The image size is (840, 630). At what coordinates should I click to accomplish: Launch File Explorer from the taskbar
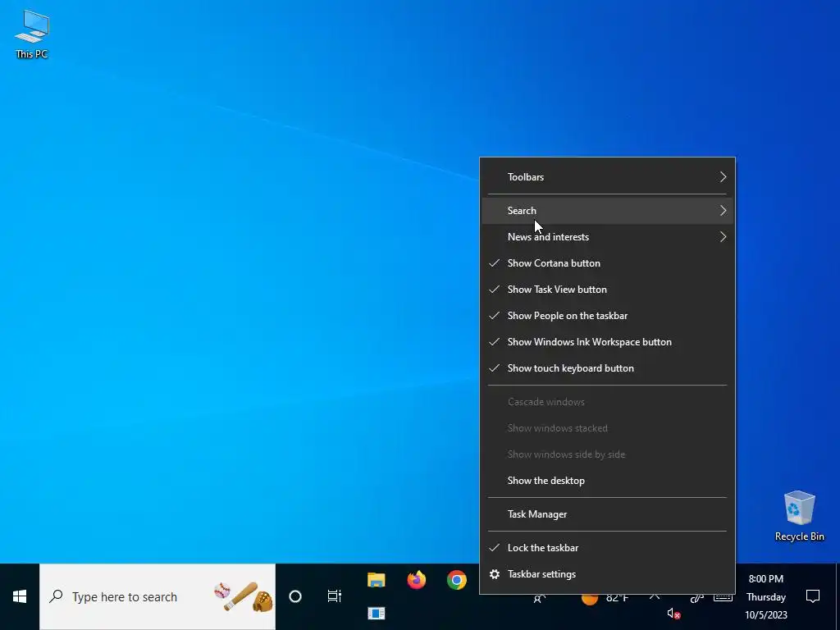tap(376, 580)
